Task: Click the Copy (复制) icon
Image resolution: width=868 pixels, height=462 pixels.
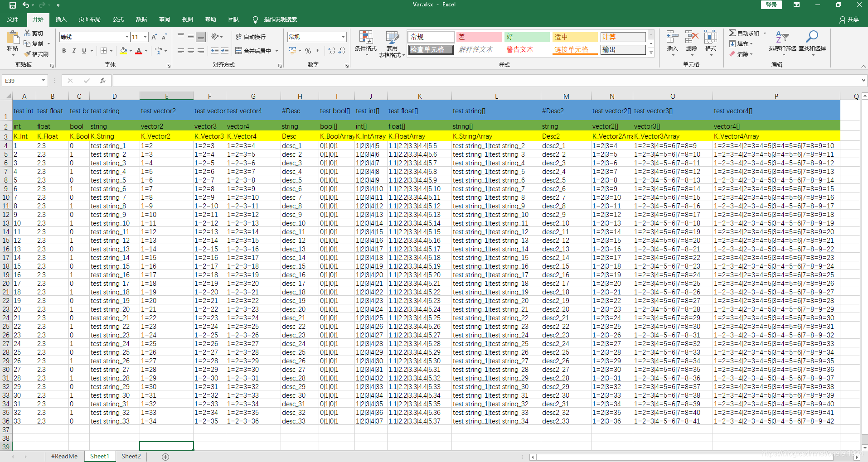Action: (27, 44)
